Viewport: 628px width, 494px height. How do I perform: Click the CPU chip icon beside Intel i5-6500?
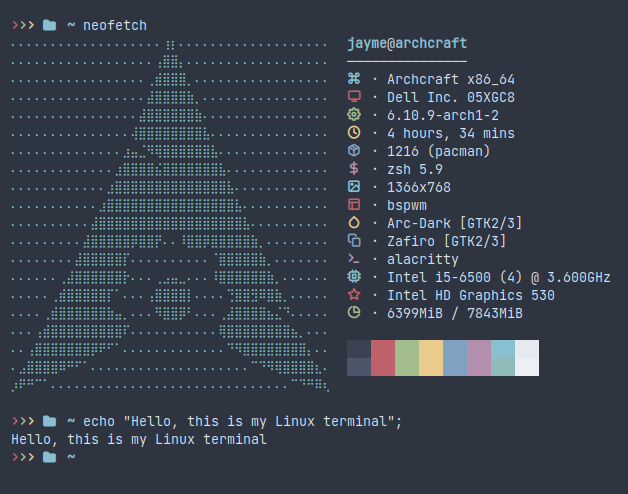coord(354,276)
